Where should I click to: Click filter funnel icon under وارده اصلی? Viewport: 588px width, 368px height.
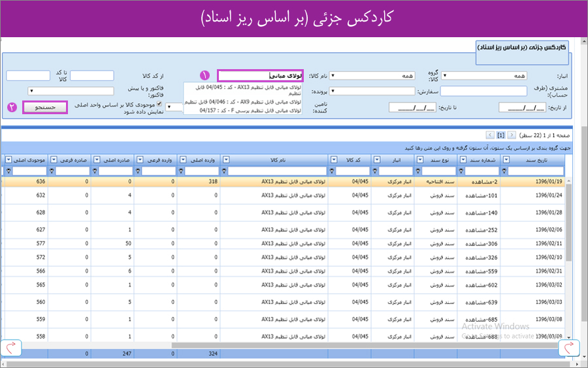coord(181,171)
